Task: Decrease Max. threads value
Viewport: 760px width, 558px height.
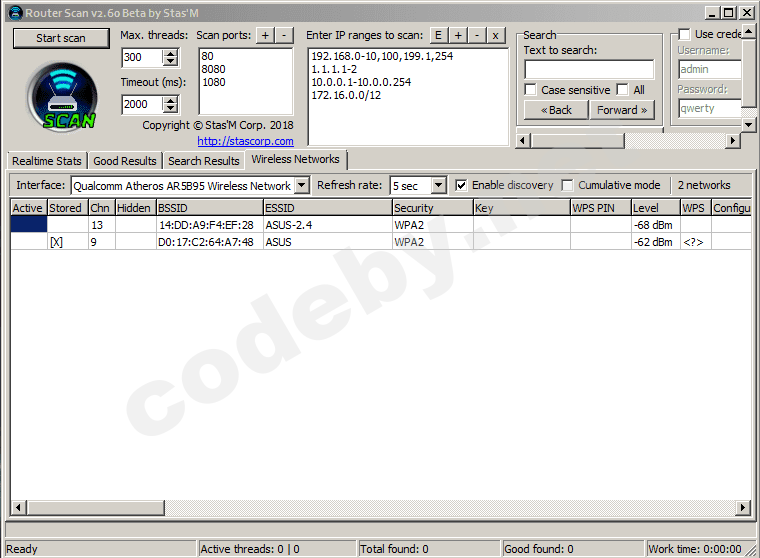Action: (170, 62)
